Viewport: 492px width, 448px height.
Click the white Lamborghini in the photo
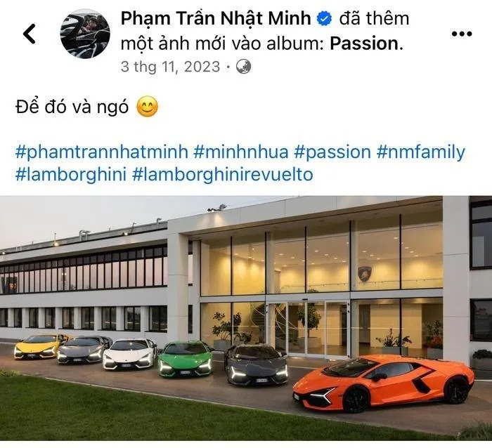click(129, 353)
